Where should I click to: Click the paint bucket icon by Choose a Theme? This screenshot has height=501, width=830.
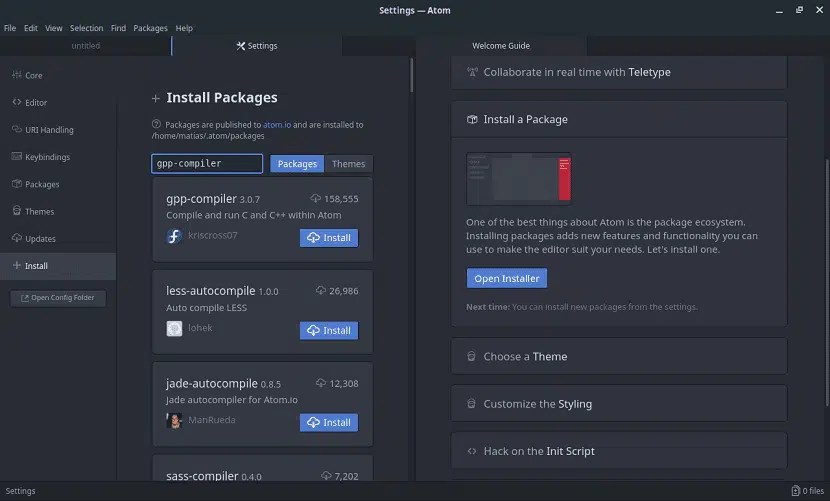[x=471, y=356]
